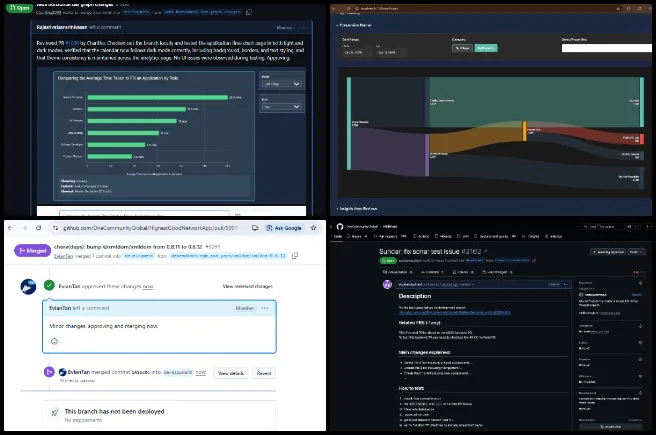Image resolution: width=656 pixels, height=435 pixels.
Task: Click the longest green bar in the chart
Action: [158, 97]
